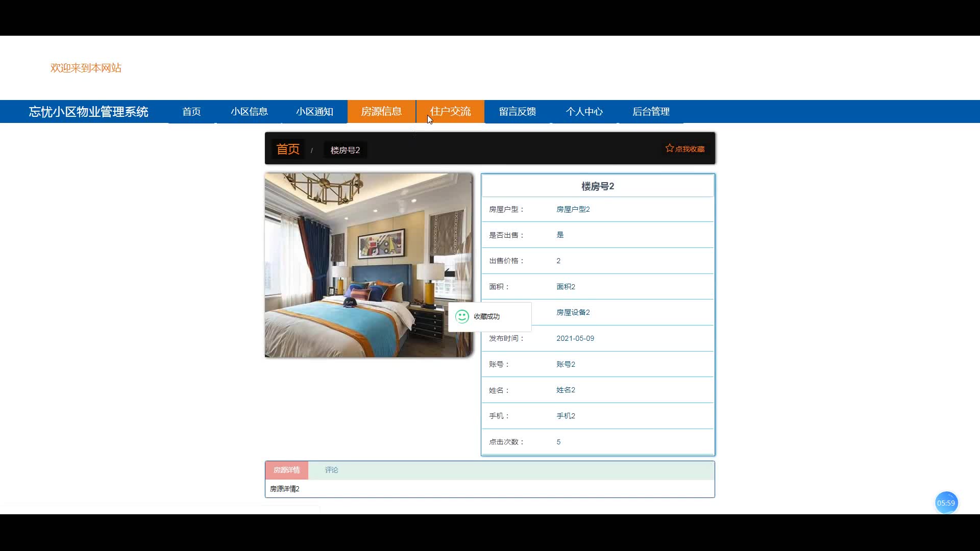Click the 是否出售 value 是
The width and height of the screenshot is (980, 551).
(560, 235)
